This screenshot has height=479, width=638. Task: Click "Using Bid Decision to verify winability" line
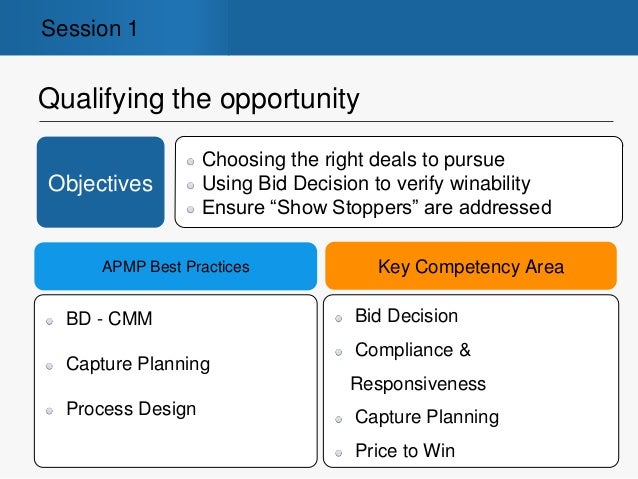pos(366,184)
